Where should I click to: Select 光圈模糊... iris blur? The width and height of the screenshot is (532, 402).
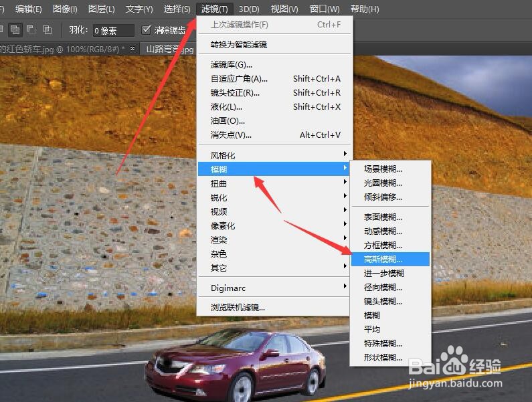(x=391, y=183)
